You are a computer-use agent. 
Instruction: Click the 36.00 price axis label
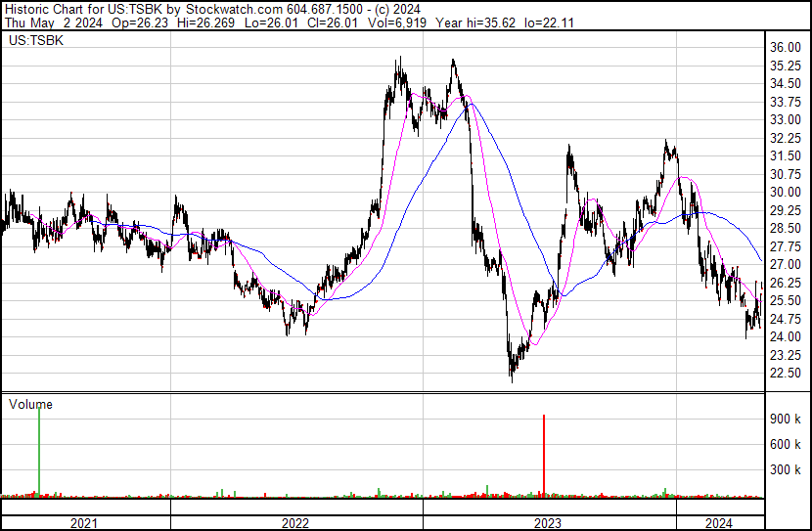point(786,47)
